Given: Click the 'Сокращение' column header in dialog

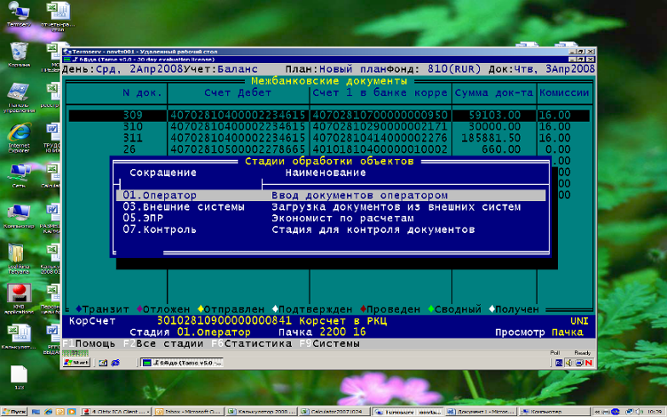Looking at the screenshot, I should point(163,173).
